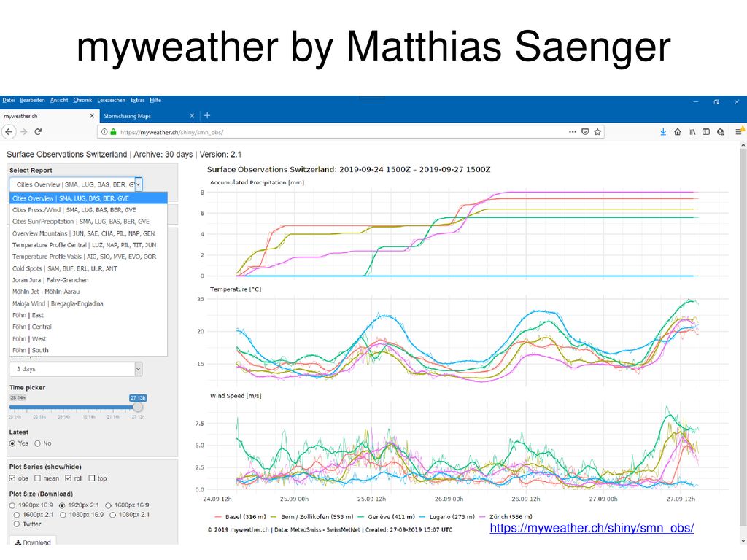Viewport: 747px width, 560px height.
Task: Select Föhn South option
Action: click(88, 350)
